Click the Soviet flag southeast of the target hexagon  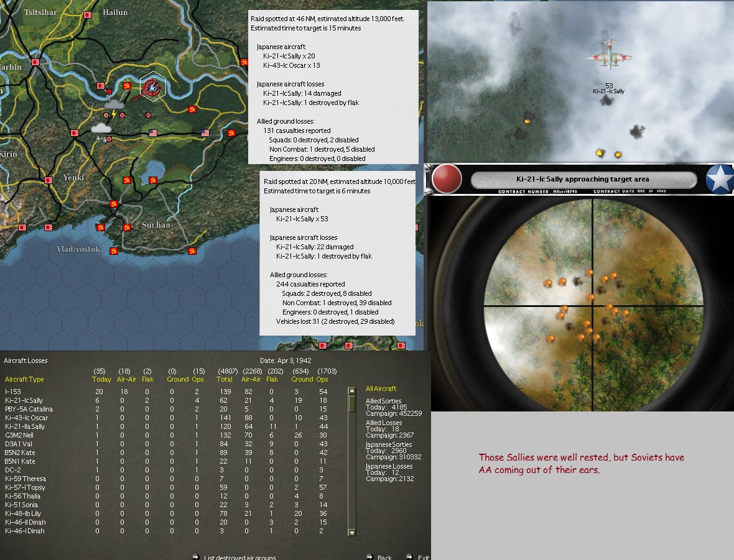[192, 109]
